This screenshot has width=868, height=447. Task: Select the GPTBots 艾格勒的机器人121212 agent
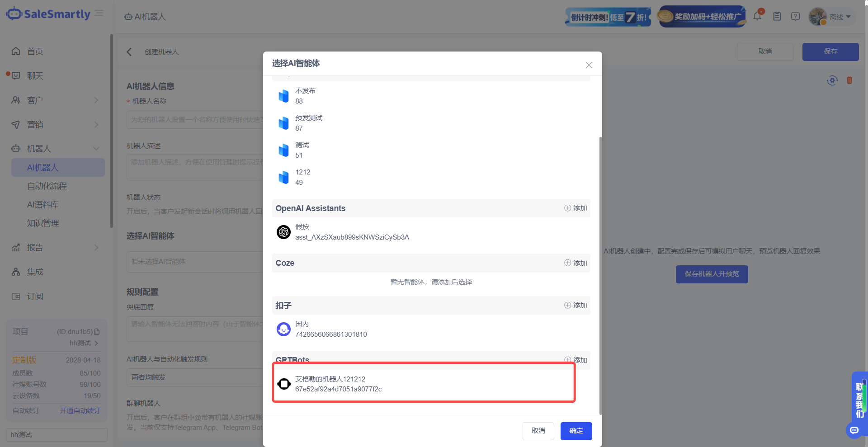(338, 383)
